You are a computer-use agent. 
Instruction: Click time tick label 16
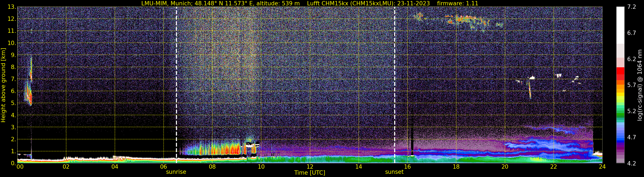pyautogui.click(x=407, y=167)
